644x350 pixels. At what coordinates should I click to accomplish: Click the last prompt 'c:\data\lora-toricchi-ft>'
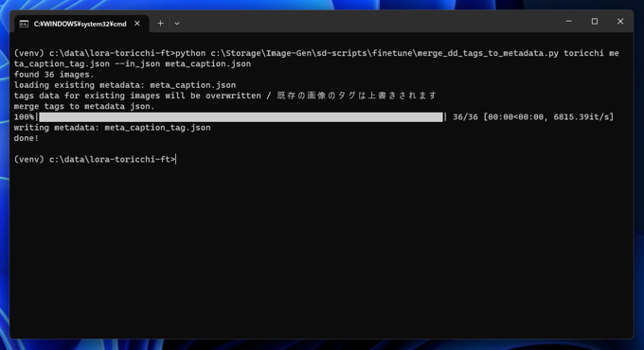(112, 159)
